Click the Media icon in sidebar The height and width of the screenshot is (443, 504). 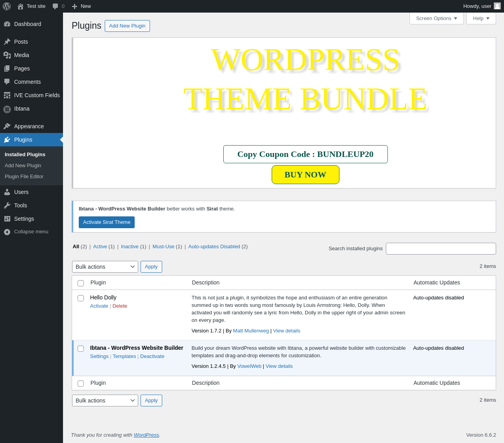tap(7, 55)
